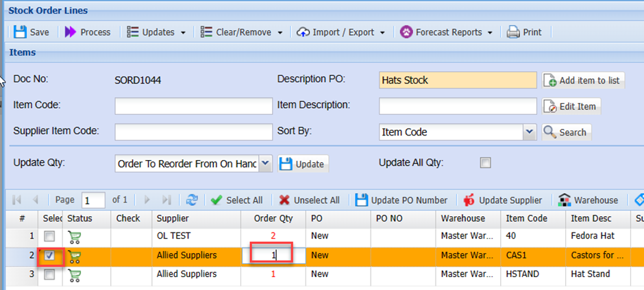The image size is (644, 290).
Task: Click the Item Code input field
Action: click(193, 105)
